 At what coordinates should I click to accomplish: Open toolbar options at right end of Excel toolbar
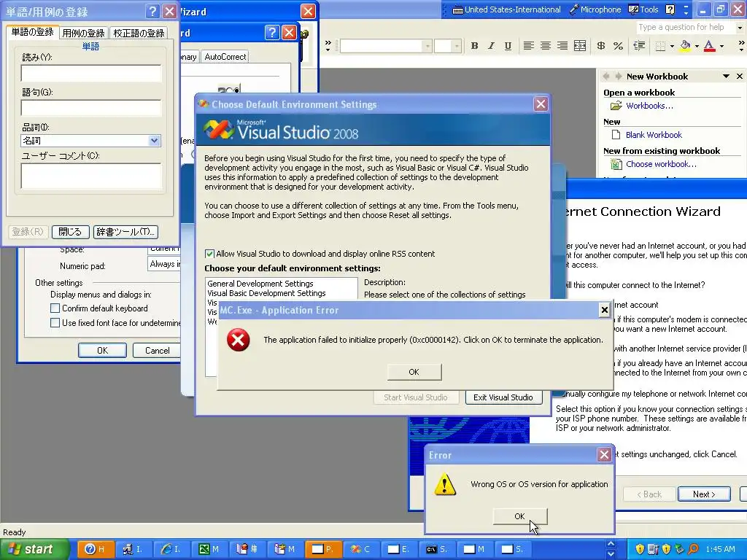(x=741, y=46)
